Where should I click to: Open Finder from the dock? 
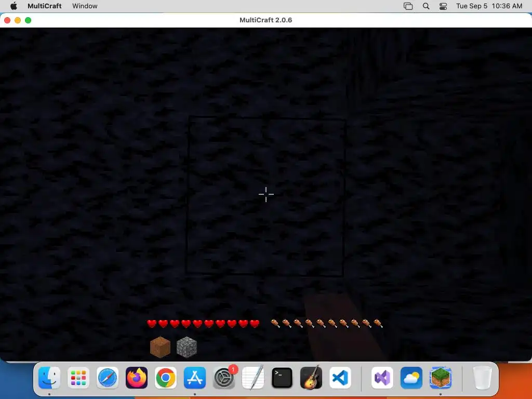[49, 378]
